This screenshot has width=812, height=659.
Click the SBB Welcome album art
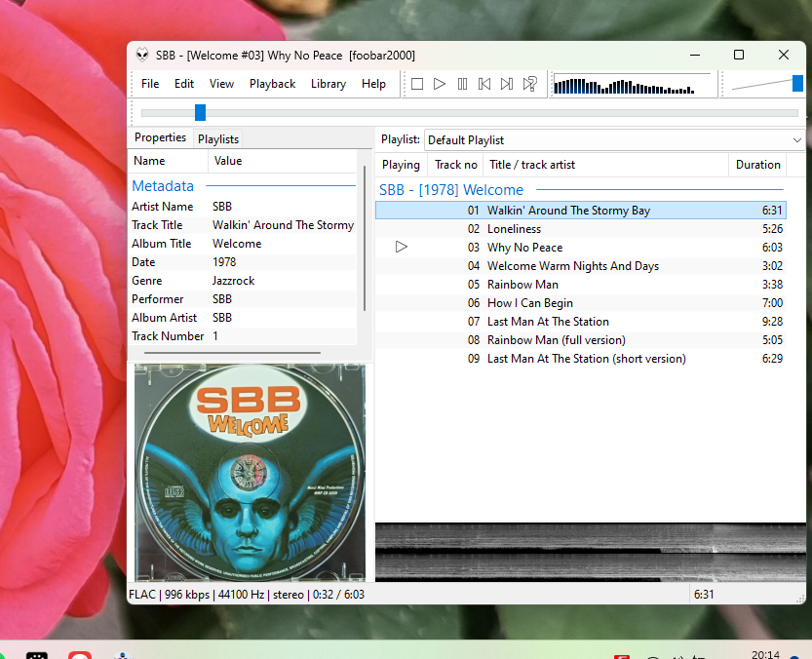(250, 473)
